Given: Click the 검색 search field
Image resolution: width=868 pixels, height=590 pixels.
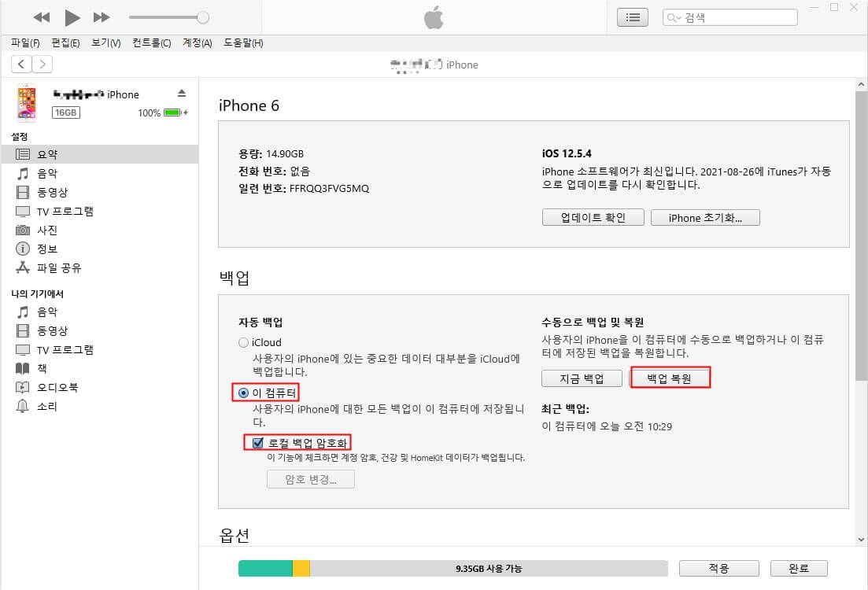Looking at the screenshot, I should click(729, 17).
